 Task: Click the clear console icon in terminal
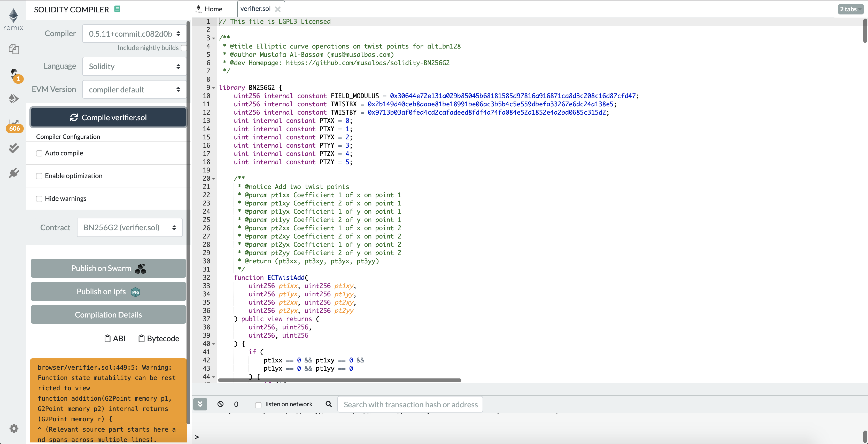(220, 404)
